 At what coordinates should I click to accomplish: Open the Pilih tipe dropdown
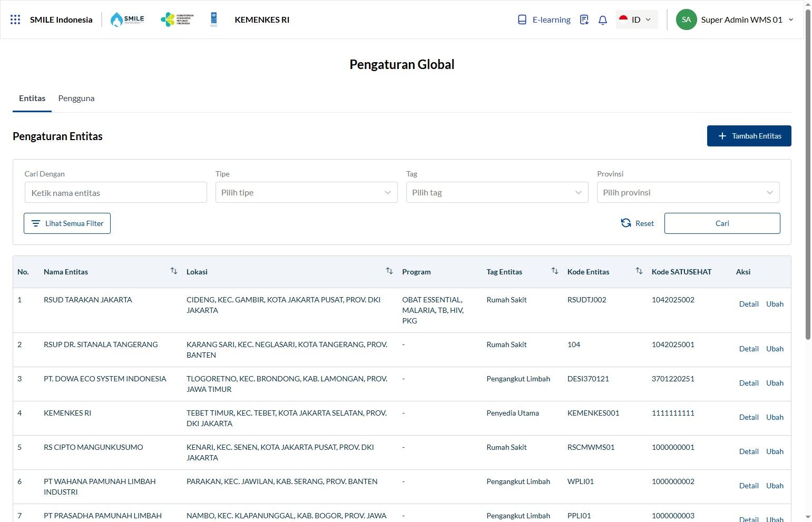tap(306, 192)
